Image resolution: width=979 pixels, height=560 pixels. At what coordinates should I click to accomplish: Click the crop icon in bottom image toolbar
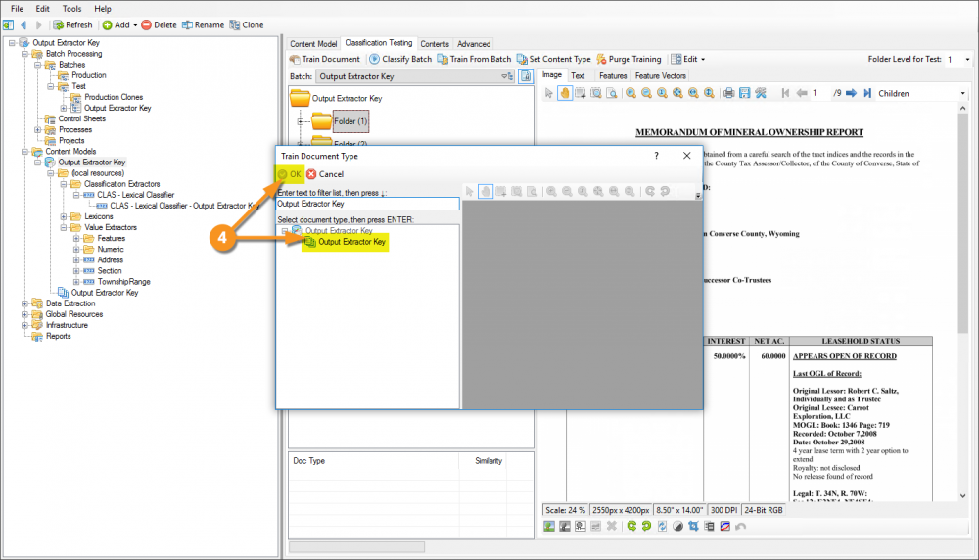click(x=693, y=527)
